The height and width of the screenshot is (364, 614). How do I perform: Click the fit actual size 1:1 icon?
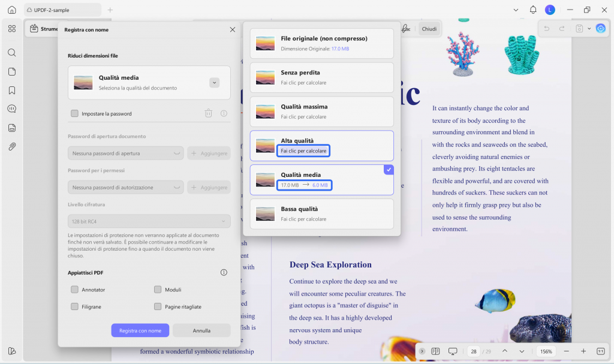pos(601,351)
